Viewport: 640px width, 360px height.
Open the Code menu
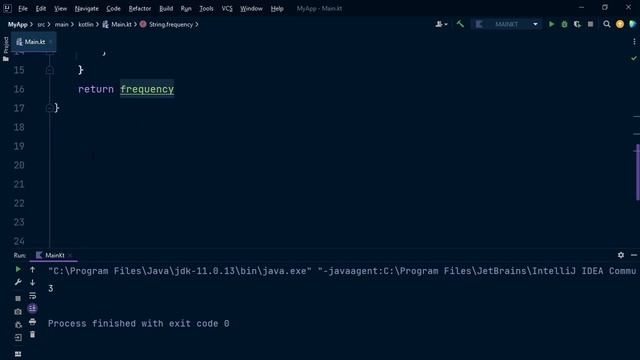(x=113, y=8)
